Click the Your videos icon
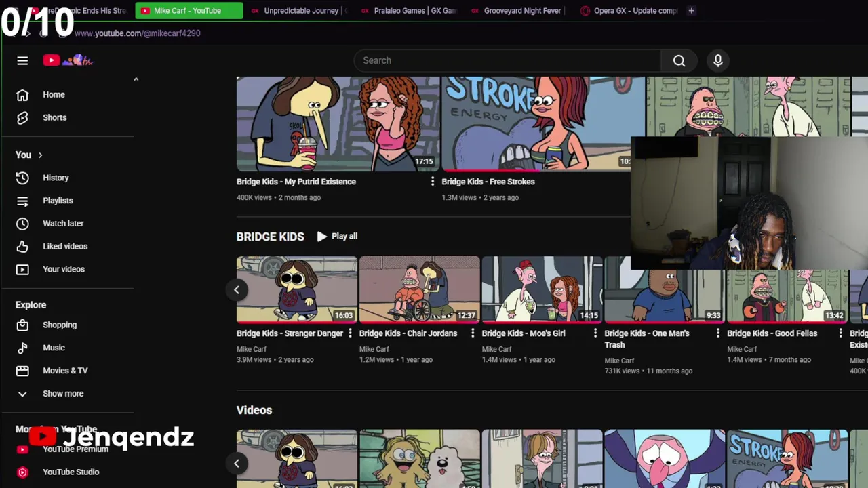The width and height of the screenshot is (868, 488). (x=22, y=269)
